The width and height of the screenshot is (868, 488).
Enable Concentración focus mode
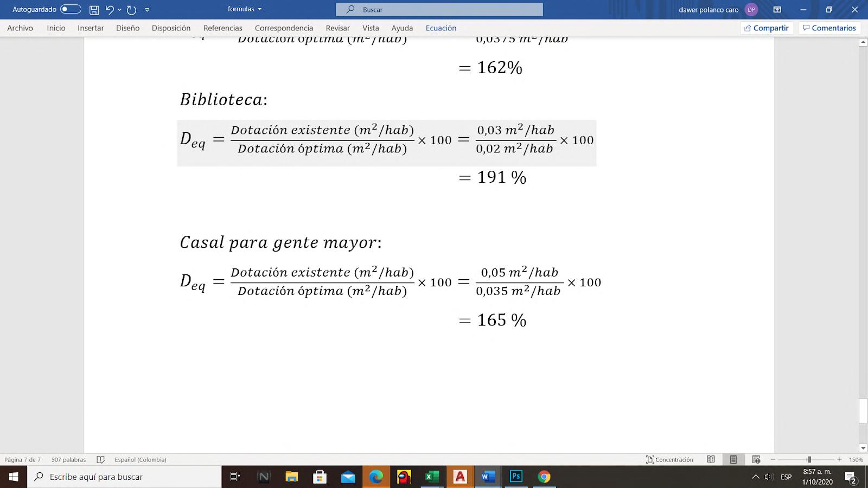669,460
